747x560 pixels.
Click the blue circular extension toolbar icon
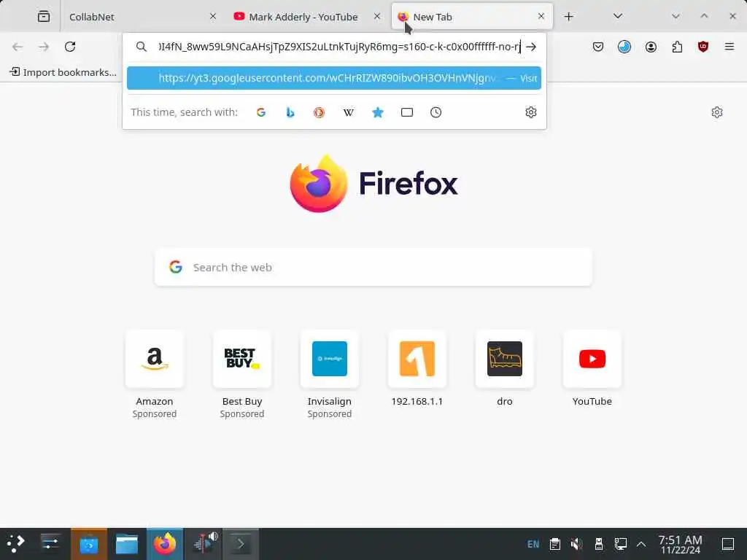click(x=624, y=47)
